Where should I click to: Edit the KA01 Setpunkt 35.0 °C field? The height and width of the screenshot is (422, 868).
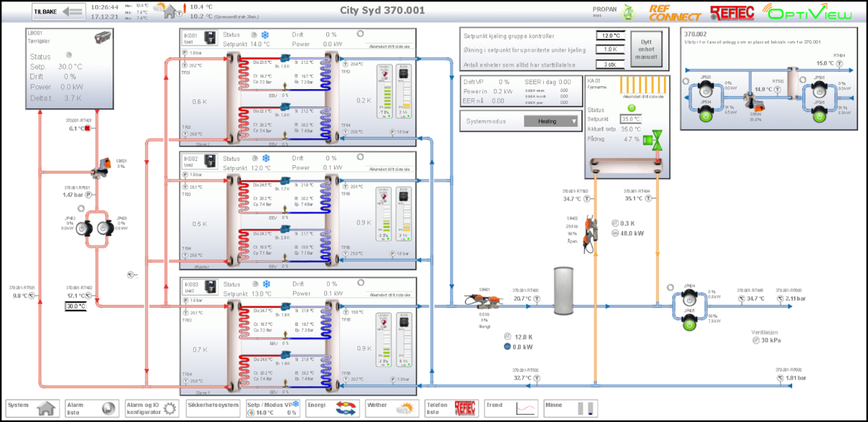click(x=630, y=119)
